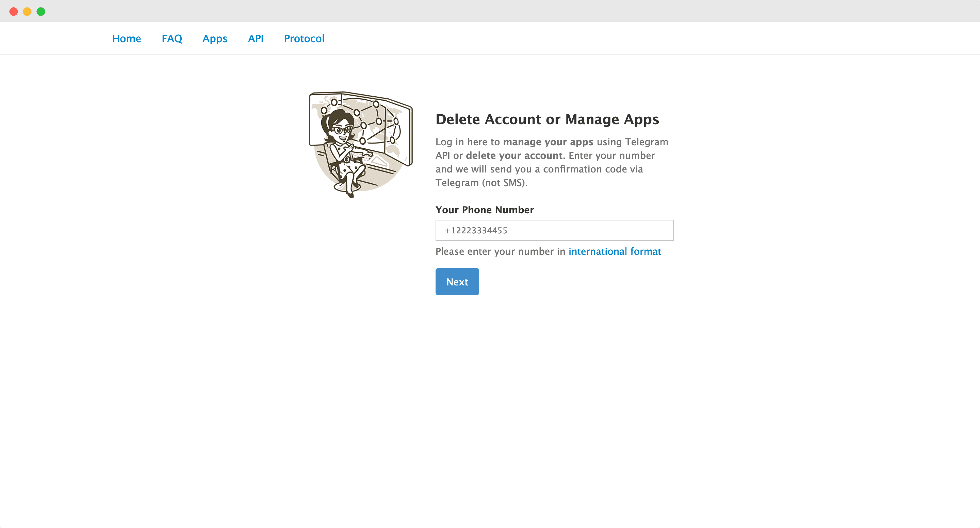Click the Your Phone Number label
The width and height of the screenshot is (980, 528).
[485, 210]
